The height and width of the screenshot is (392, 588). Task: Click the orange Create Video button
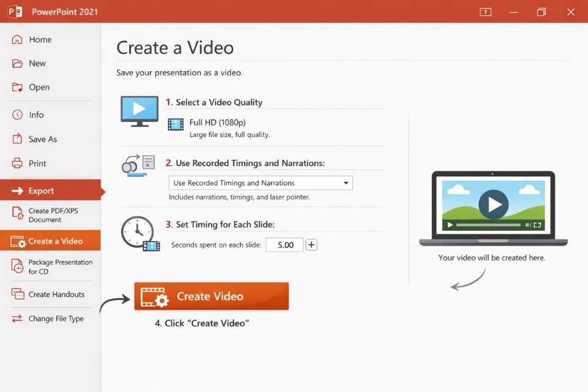[211, 296]
